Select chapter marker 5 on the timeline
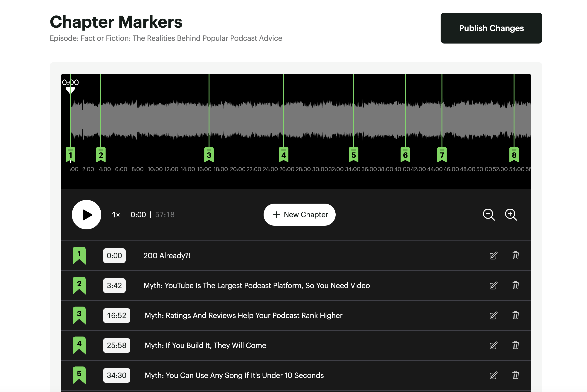 353,155
